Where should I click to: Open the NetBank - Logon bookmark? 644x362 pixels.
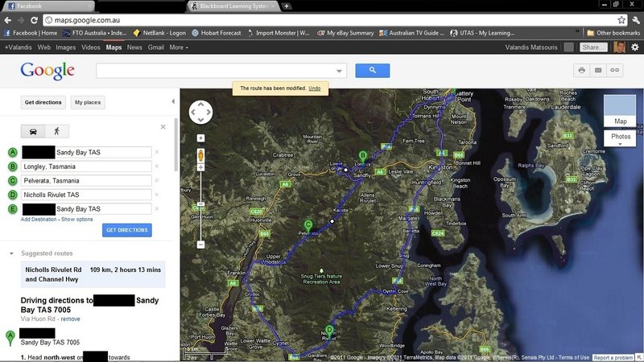159,33
